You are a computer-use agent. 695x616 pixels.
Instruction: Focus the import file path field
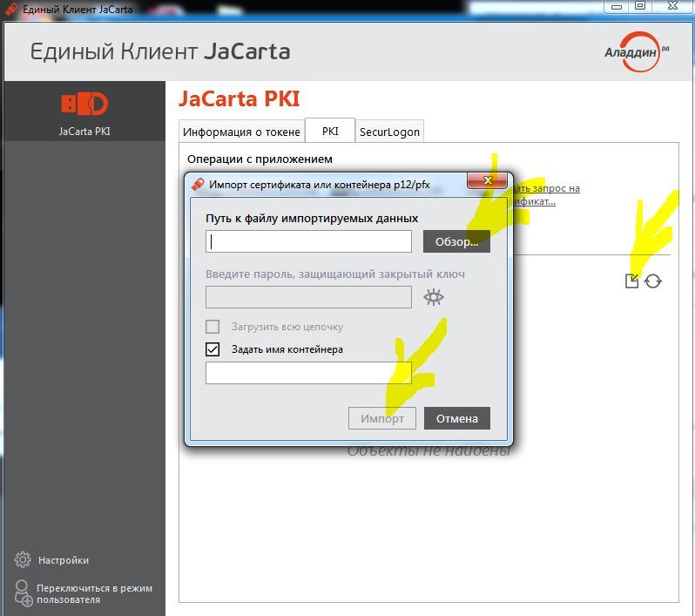[308, 241]
